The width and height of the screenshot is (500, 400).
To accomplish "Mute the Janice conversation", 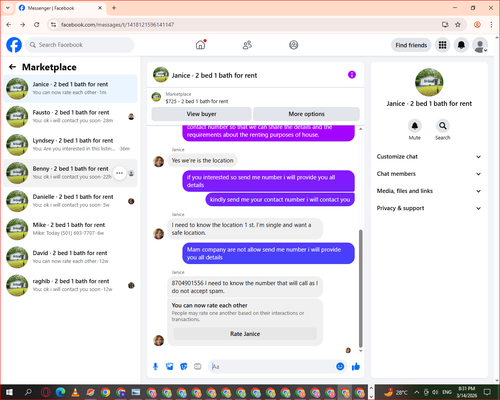I will click(415, 126).
